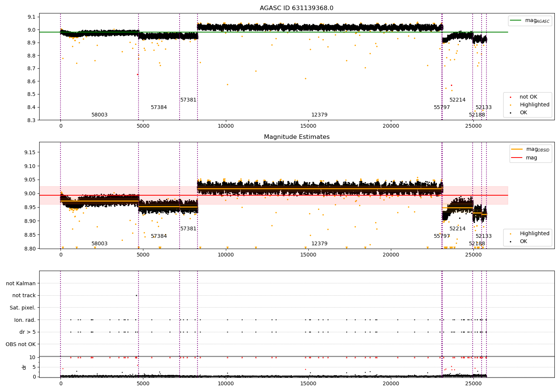Select 'Highlighted' in the Magnitude Estimates legend
Image resolution: width=560 pixels, height=392 pixels.
[x=535, y=234]
